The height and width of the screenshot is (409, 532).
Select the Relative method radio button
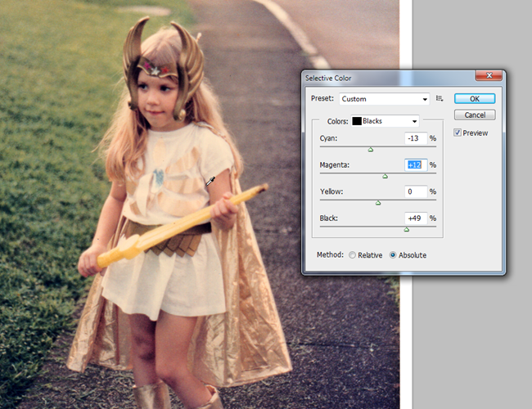(353, 255)
